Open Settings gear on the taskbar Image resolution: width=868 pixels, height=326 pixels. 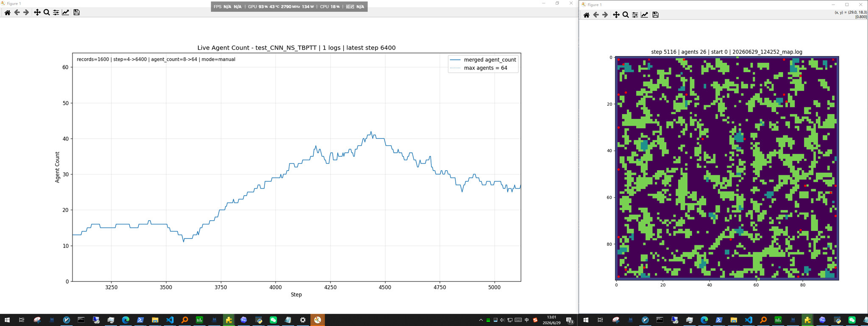303,320
